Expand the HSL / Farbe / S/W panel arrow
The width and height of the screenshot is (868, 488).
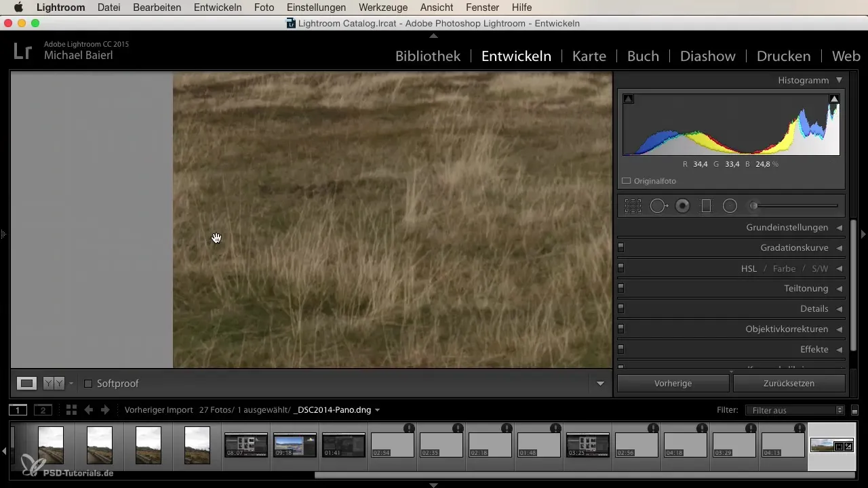point(839,268)
